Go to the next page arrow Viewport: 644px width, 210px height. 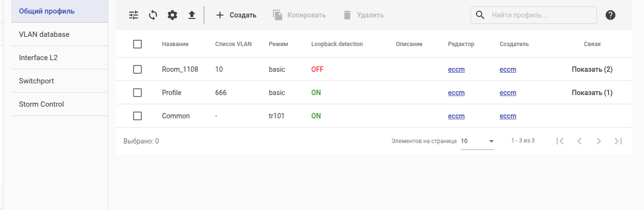[x=599, y=141]
